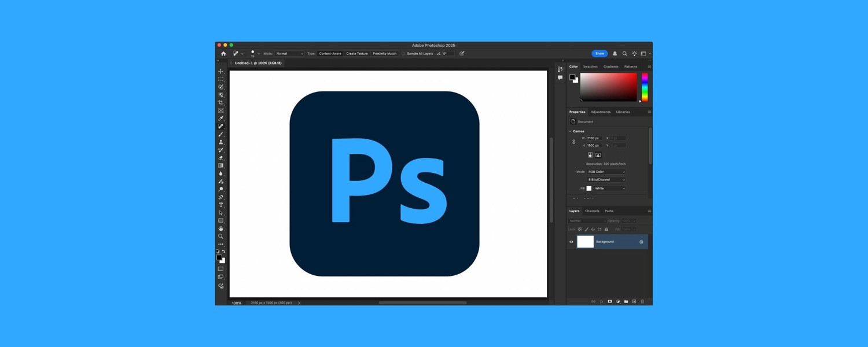Open the Discover lightbulb icon
The width and height of the screenshot is (868, 347).
pos(634,54)
